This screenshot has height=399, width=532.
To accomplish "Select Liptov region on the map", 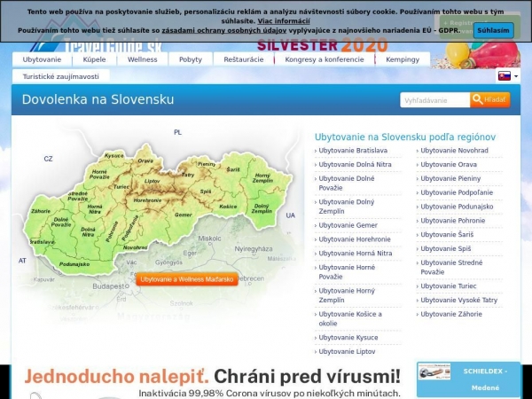I will 152,181.
